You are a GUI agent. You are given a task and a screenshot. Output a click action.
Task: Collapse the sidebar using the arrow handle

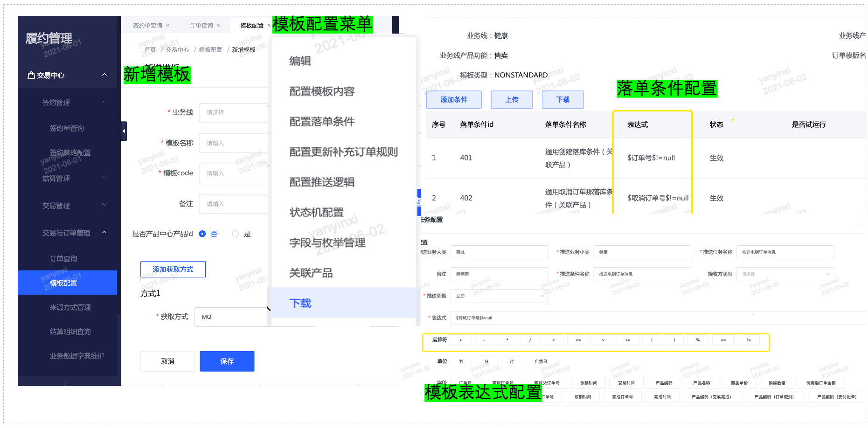[124, 131]
